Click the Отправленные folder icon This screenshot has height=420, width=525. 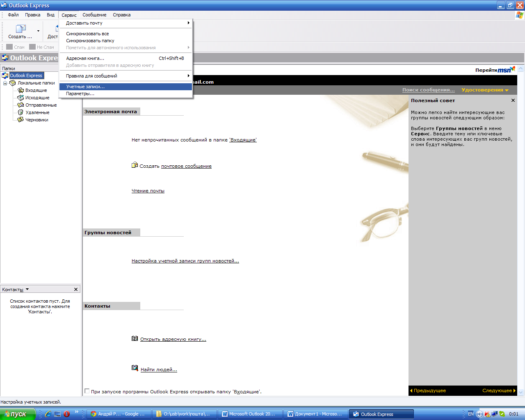click(21, 105)
